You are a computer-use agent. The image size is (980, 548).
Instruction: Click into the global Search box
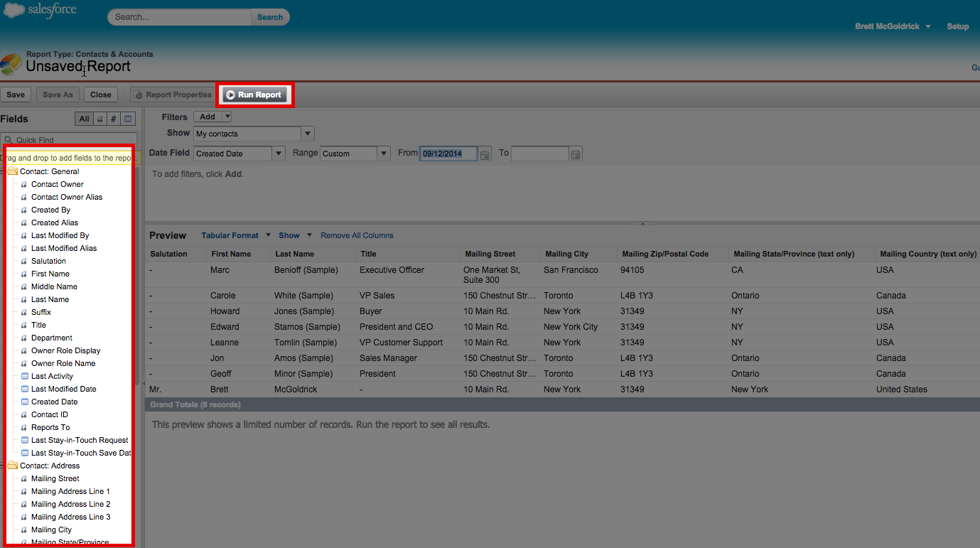pos(181,17)
